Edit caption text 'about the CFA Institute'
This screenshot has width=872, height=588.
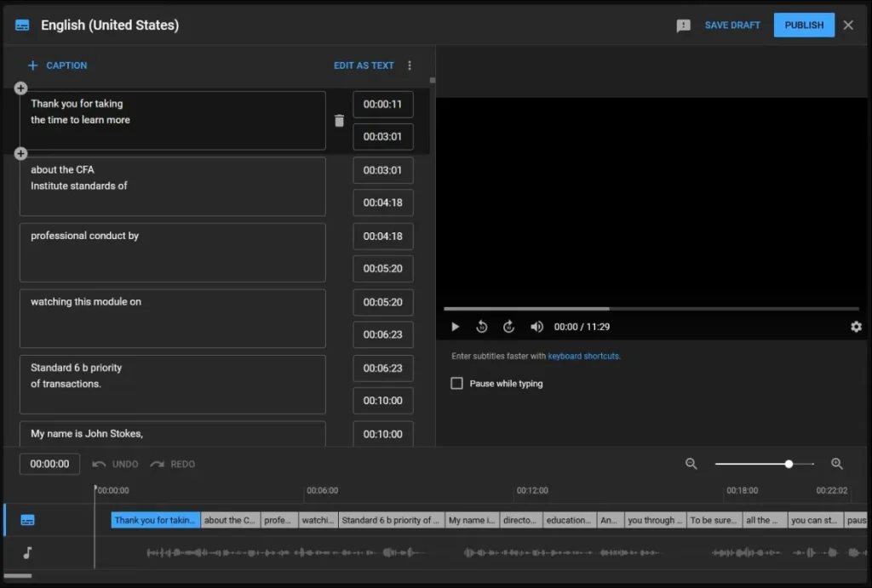(172, 186)
